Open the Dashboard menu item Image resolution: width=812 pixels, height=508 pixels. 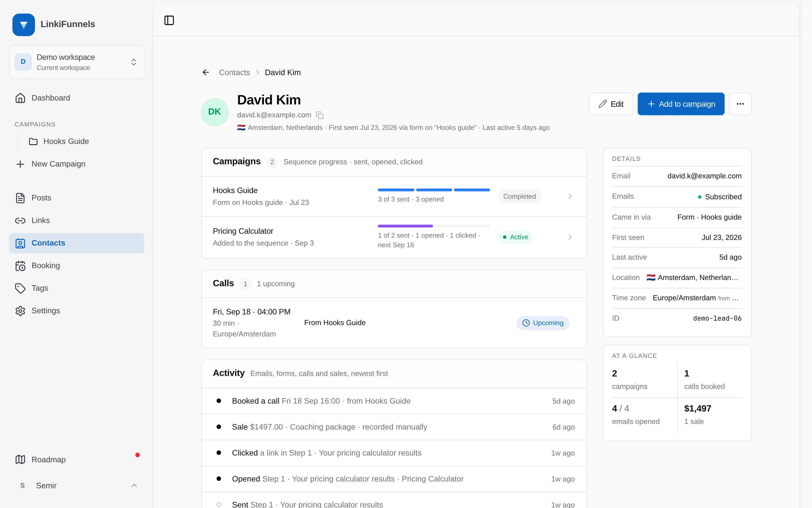[x=76, y=98]
